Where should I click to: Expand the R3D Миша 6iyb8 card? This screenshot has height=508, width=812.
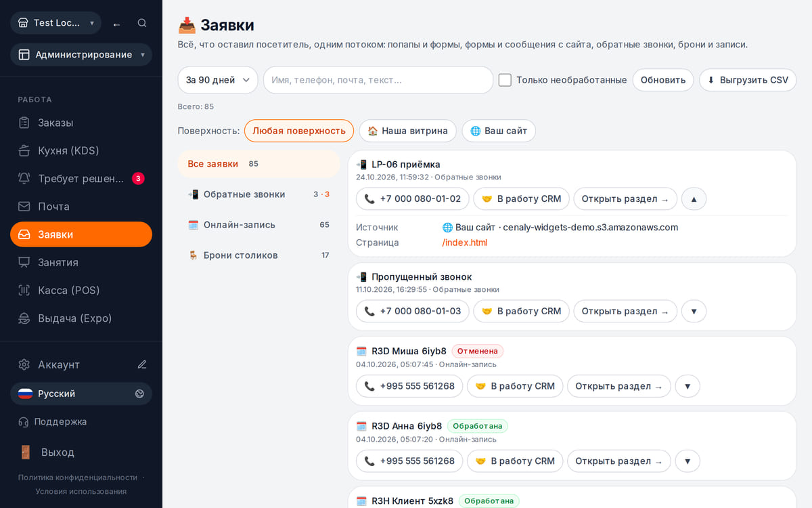687,386
